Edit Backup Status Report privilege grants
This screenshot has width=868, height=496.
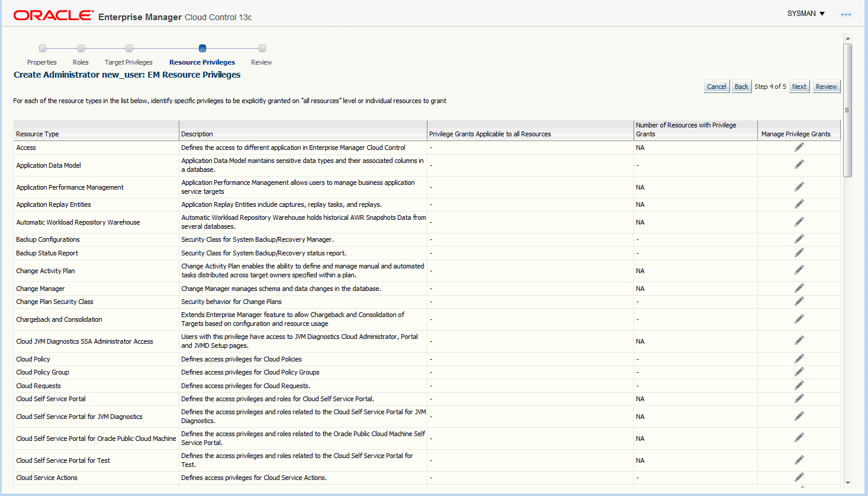799,252
